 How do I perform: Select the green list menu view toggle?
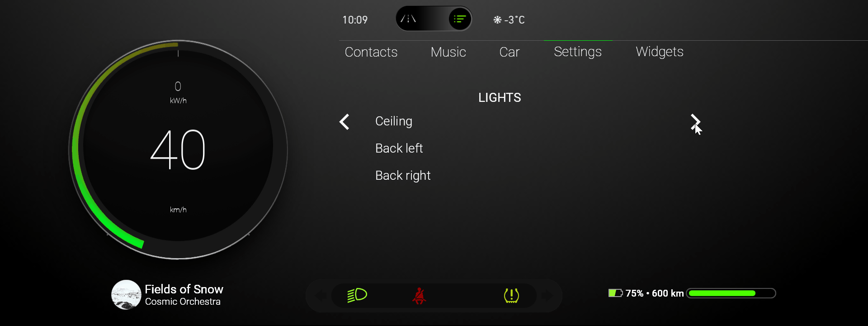pyautogui.click(x=460, y=19)
